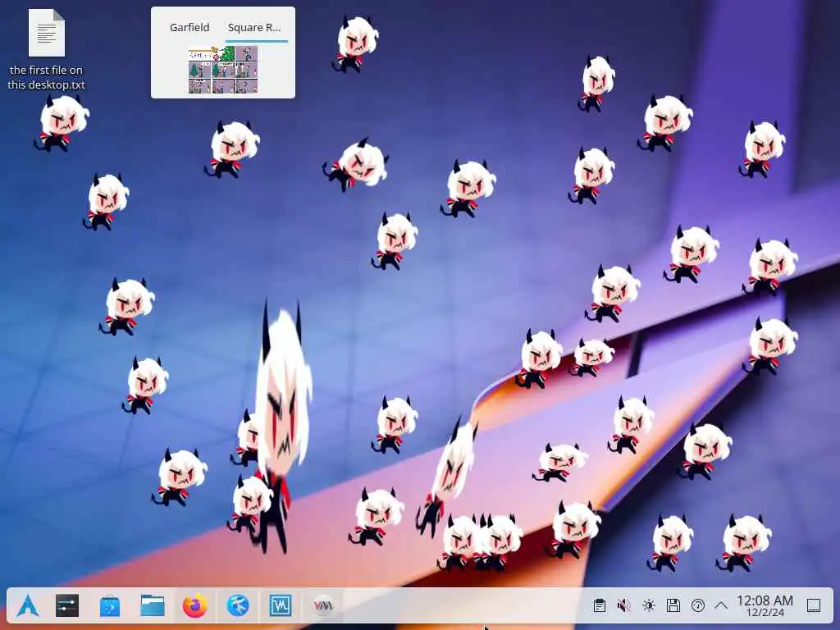Screen dimensions: 840x630
Task: Expand hidden system tray icons arrow
Action: click(x=721, y=606)
